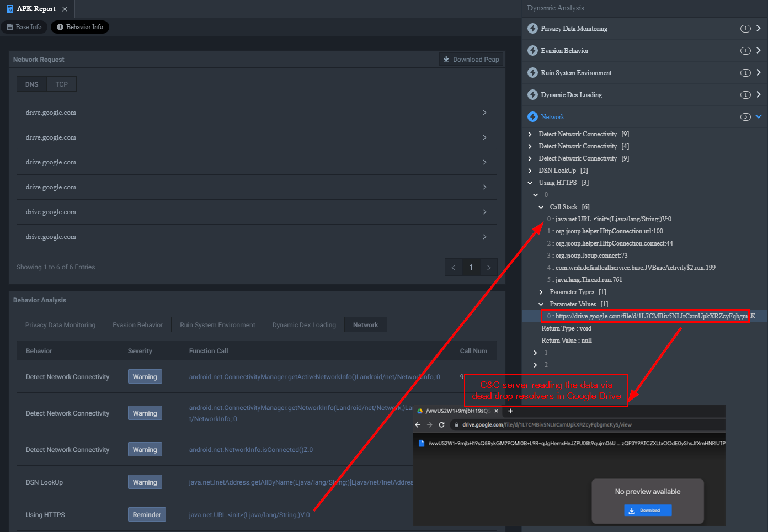The width and height of the screenshot is (768, 532).
Task: Expand the DSN LookUp [2] tree node
Action: (530, 171)
